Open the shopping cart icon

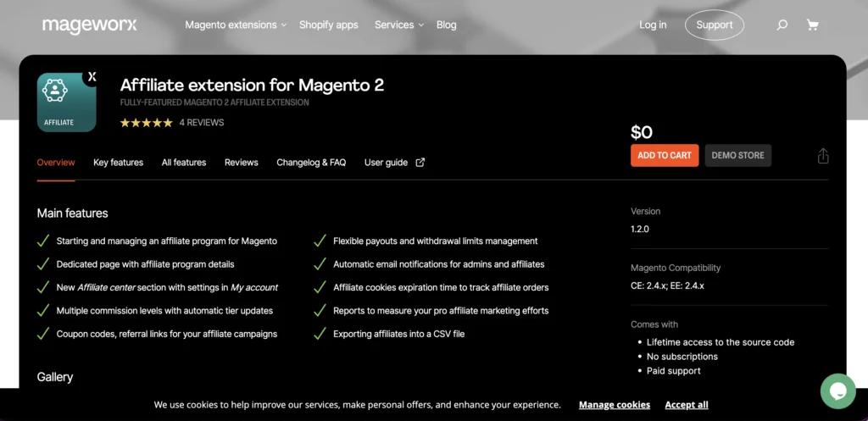[x=812, y=25]
